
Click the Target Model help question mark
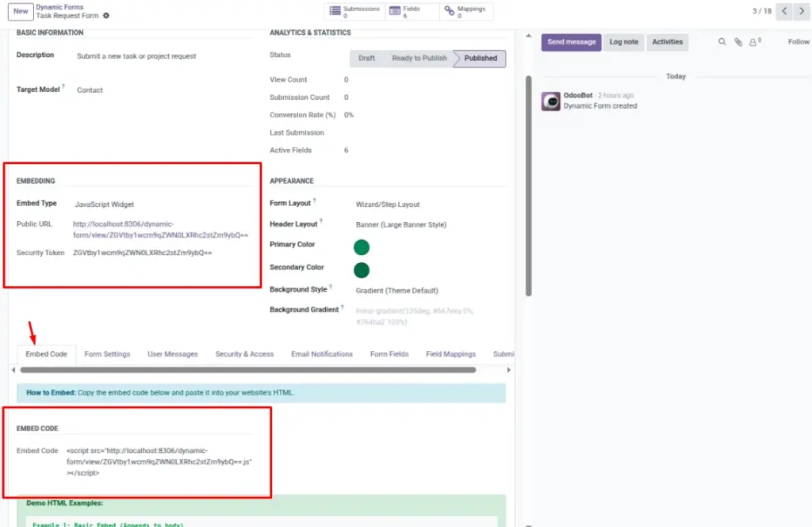(63, 86)
